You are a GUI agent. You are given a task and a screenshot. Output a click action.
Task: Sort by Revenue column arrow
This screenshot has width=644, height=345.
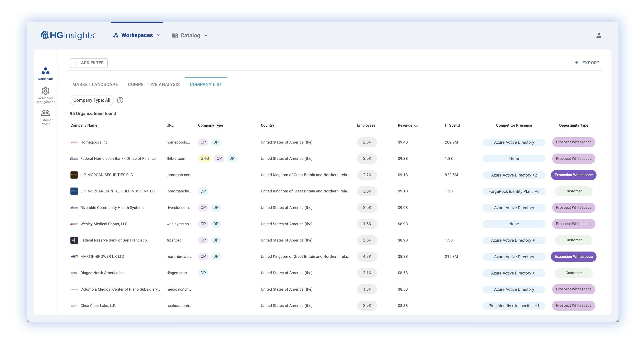coord(416,125)
